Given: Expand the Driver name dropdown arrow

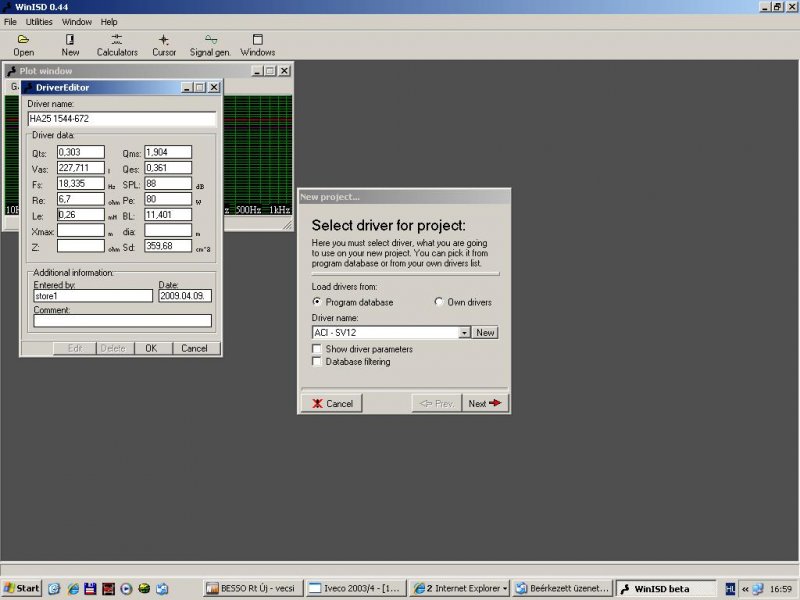Looking at the screenshot, I should point(464,333).
